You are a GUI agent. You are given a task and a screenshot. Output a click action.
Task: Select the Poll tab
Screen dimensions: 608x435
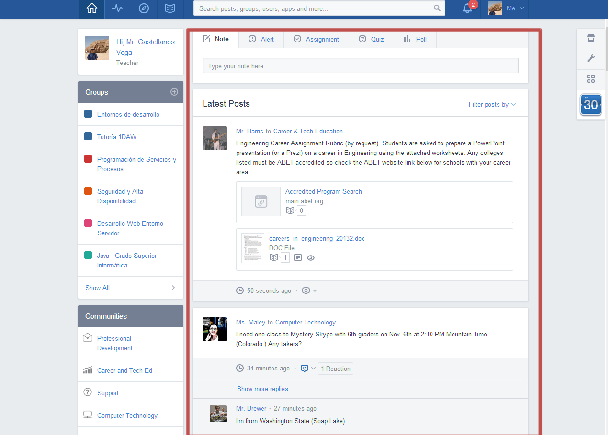pyautogui.click(x=414, y=39)
